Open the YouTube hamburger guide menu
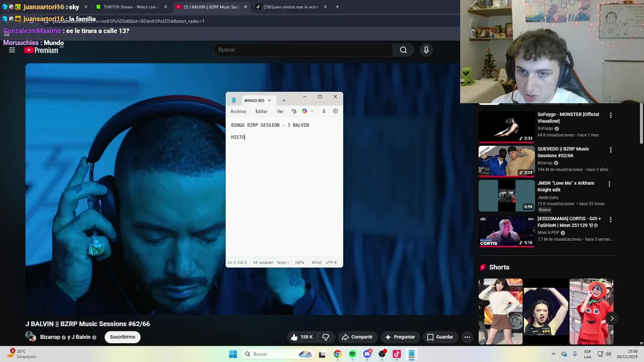 [12, 50]
